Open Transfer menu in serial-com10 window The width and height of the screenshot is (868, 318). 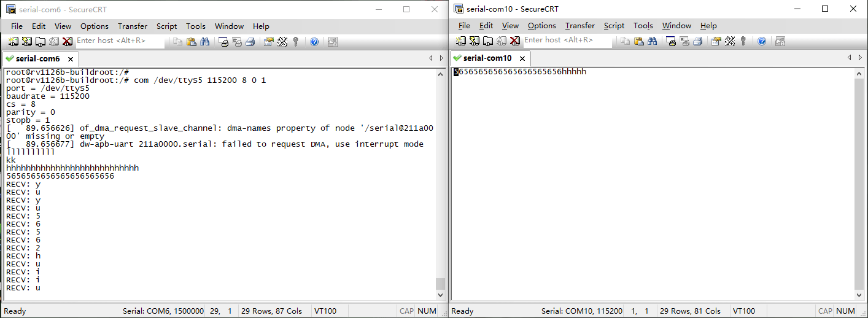(x=580, y=26)
